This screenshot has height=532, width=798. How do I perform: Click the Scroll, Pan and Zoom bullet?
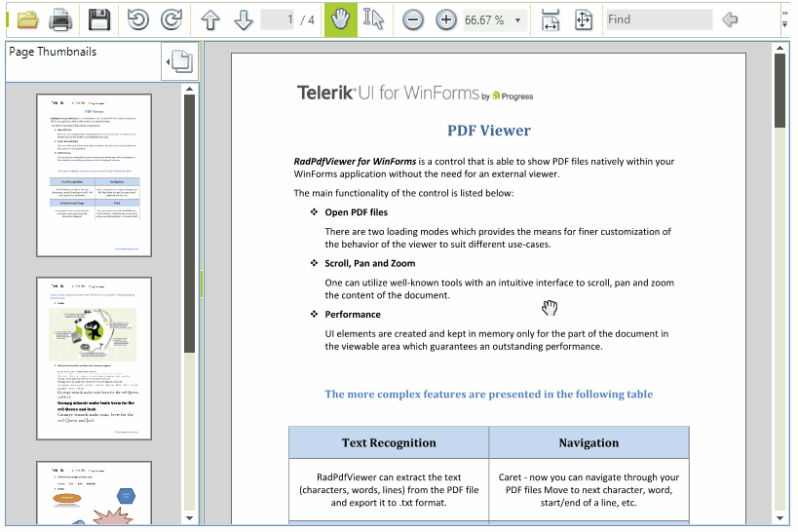(370, 263)
